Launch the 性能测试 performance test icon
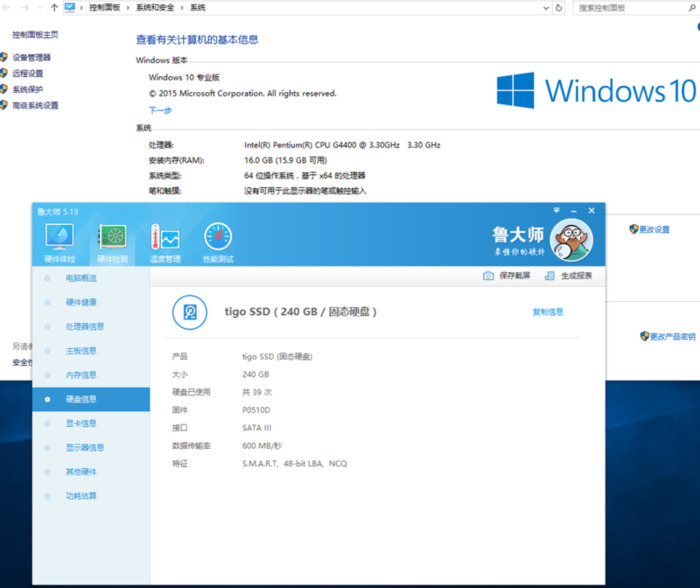The image size is (700, 588). point(218,238)
